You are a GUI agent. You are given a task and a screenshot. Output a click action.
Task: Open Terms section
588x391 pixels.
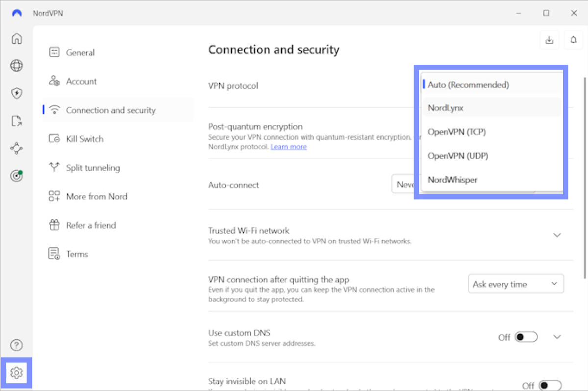[118, 254]
